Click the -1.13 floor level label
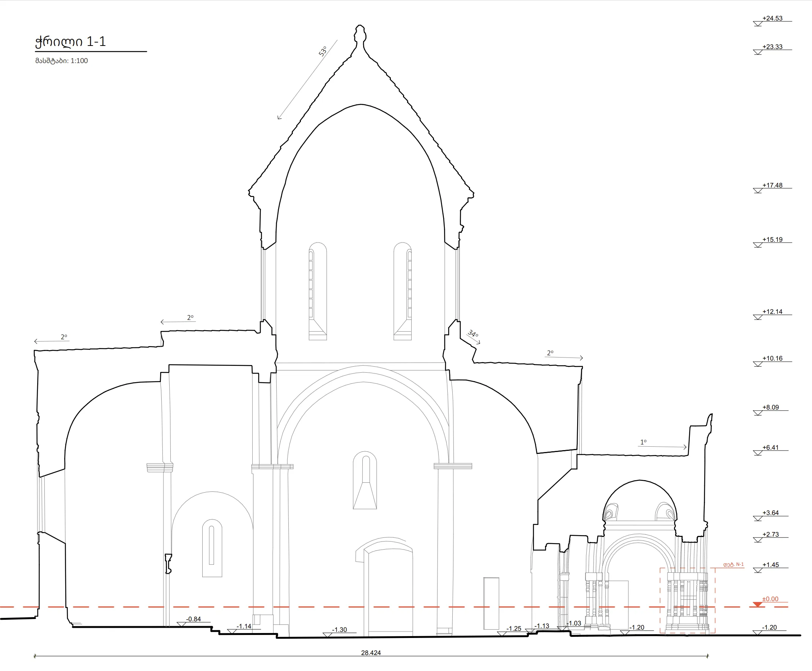 click(x=541, y=626)
